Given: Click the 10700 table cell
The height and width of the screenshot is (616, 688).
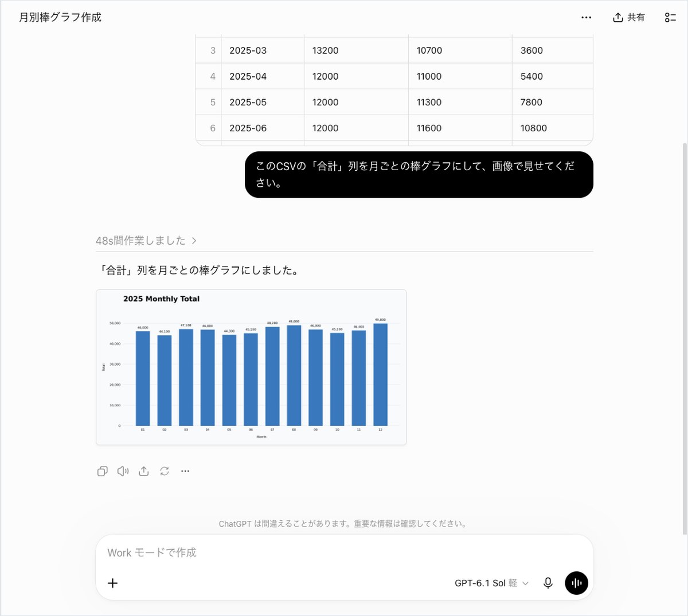Looking at the screenshot, I should (x=460, y=50).
